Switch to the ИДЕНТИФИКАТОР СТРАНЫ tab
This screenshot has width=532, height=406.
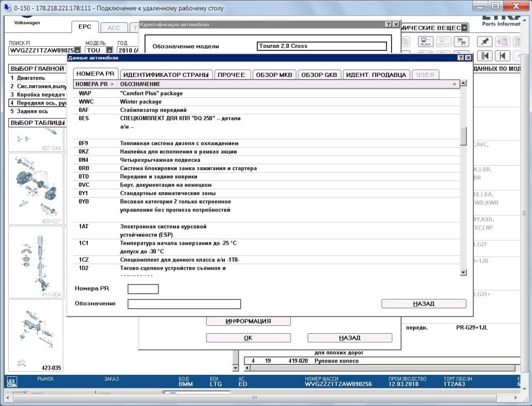166,75
